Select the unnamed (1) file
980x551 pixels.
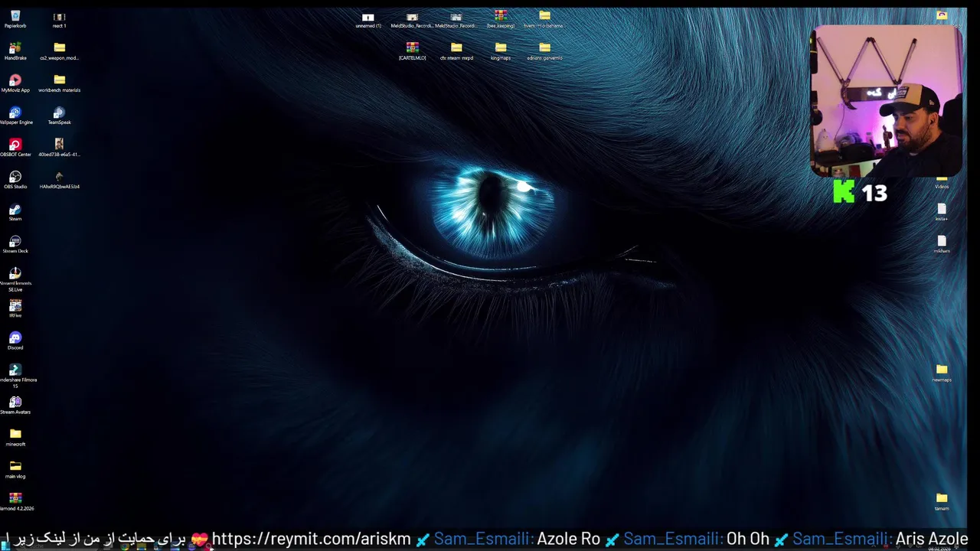tap(368, 19)
